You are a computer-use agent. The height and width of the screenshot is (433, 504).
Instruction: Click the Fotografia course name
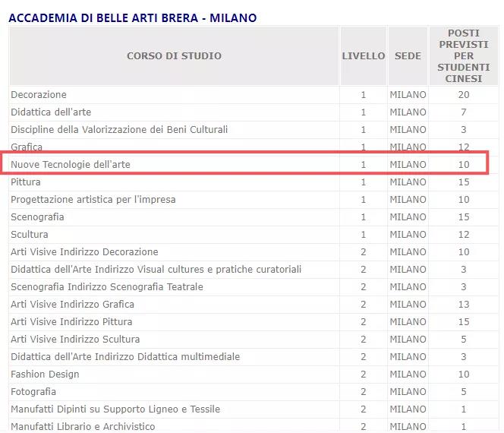pyautogui.click(x=33, y=391)
